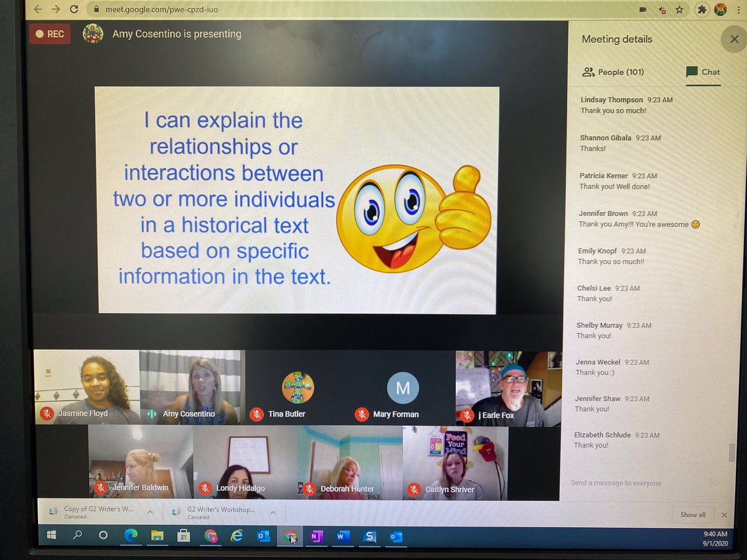Unmute Tina Butler's microphone
The width and height of the screenshot is (747, 560).
[x=257, y=414]
